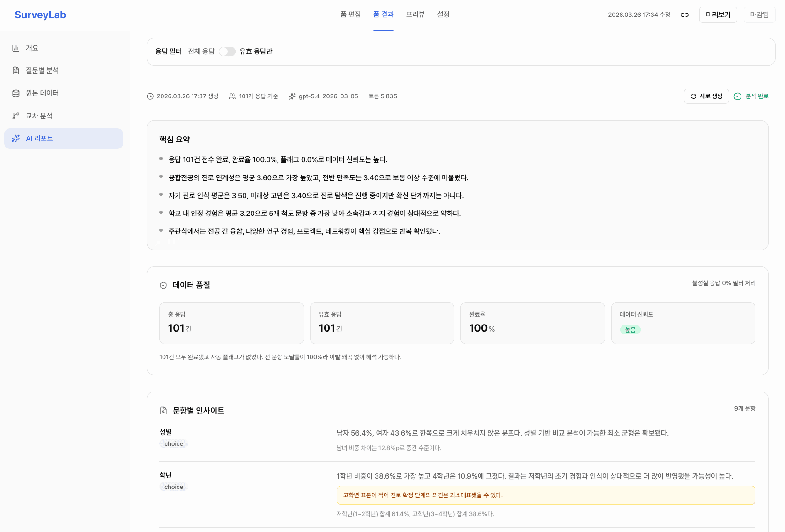This screenshot has height=532, width=785.
Task: Open the 설정 tab
Action: [443, 15]
